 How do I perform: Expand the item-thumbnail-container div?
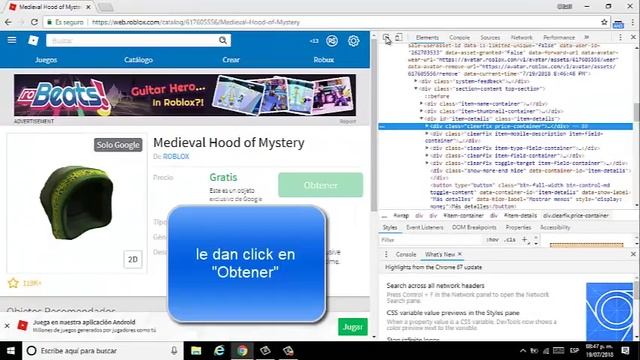tap(422, 111)
